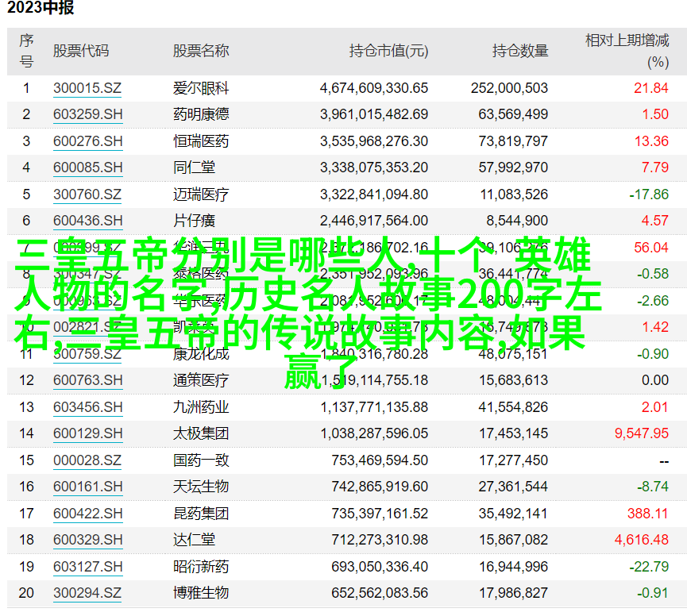Click holding quantity 63,569,499
Viewport: 687px width, 616px height.
pyautogui.click(x=513, y=115)
